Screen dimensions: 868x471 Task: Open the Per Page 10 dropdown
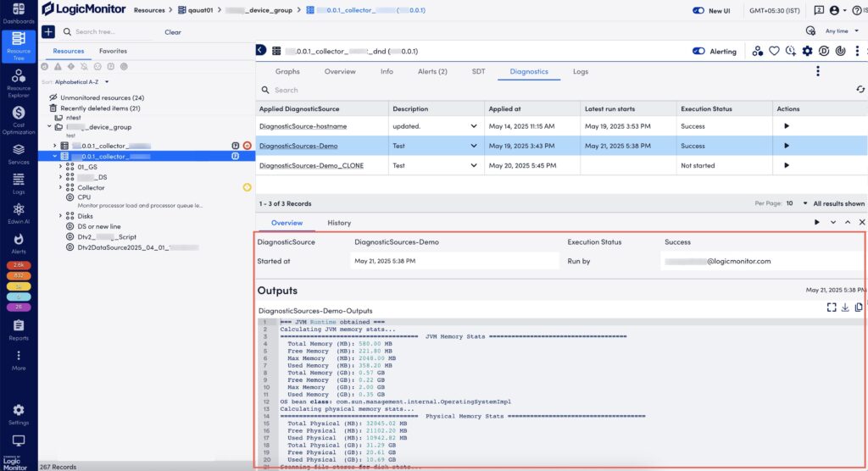pos(797,203)
